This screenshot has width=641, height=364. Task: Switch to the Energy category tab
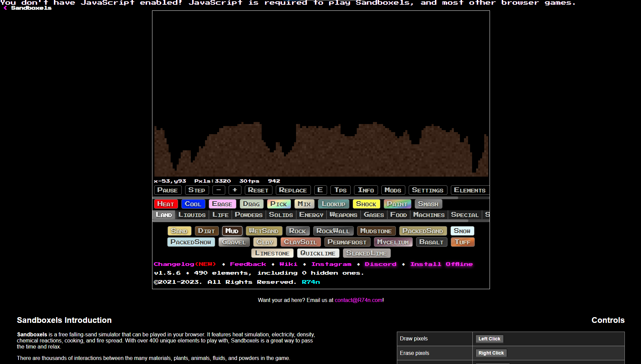(311, 215)
